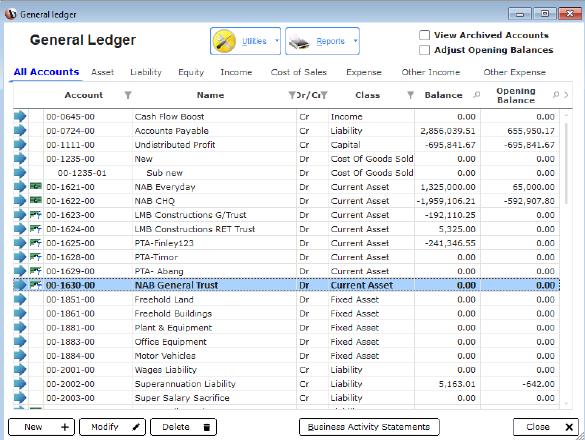Go to the Cost of Sales tab

pos(298,72)
